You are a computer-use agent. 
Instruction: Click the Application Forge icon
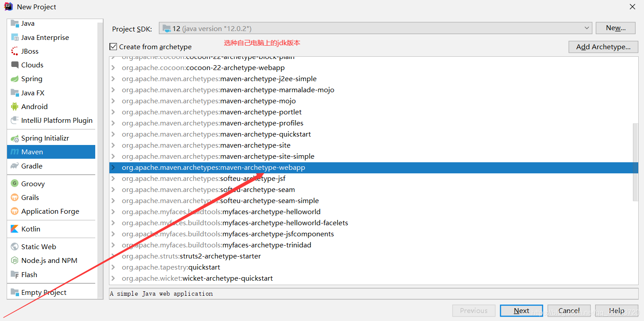15,211
